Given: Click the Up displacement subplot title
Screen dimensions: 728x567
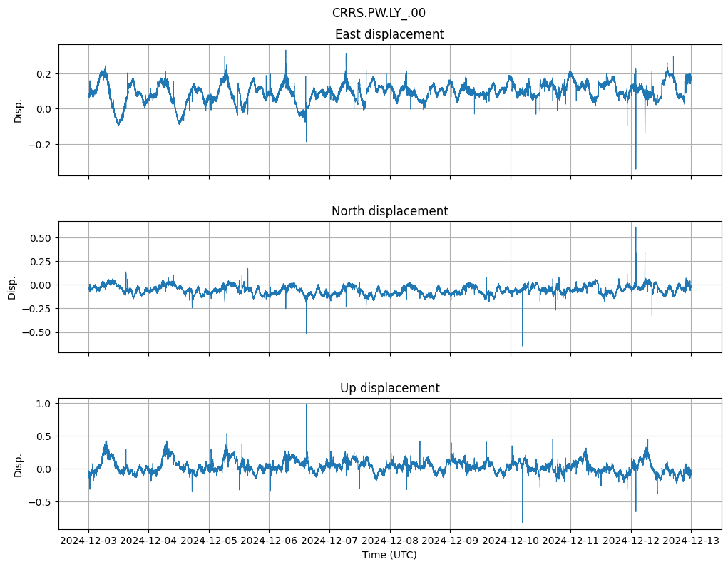Looking at the screenshot, I should coord(389,388).
